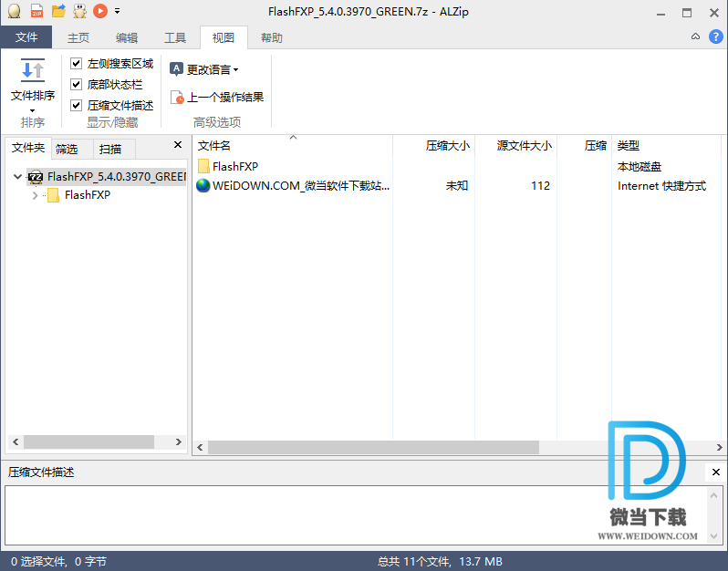The height and width of the screenshot is (571, 728).
Task: Switch to the 工具 ribbon tab
Action: coord(175,37)
